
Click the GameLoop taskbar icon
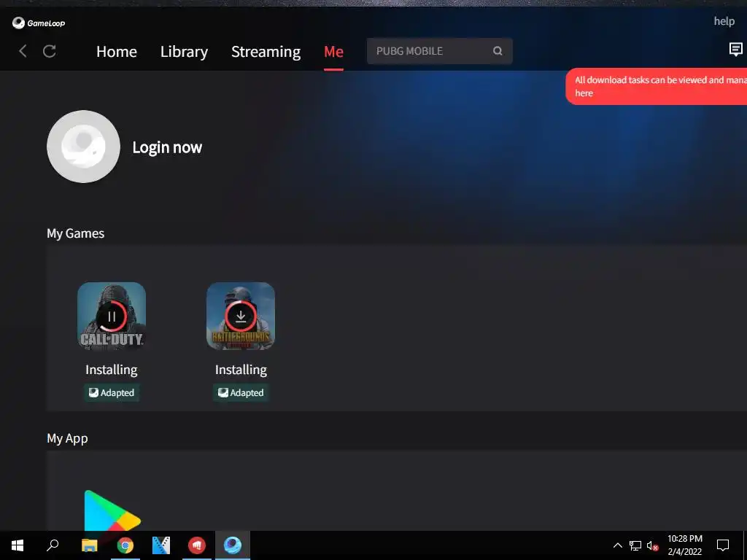pyautogui.click(x=233, y=545)
